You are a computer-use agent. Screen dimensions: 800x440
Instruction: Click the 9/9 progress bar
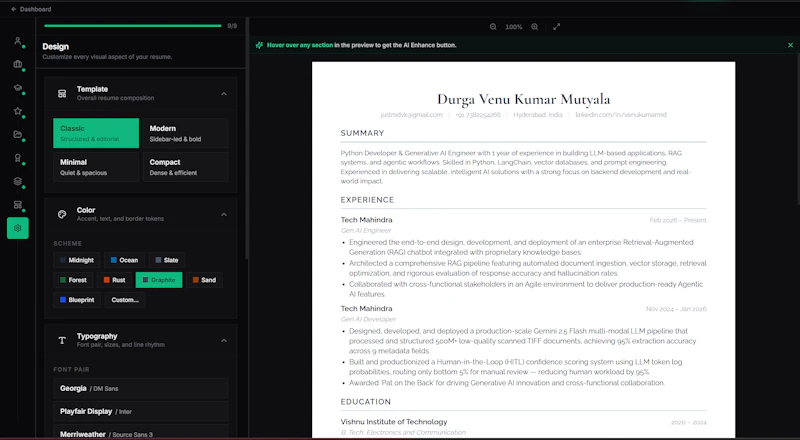click(x=133, y=26)
